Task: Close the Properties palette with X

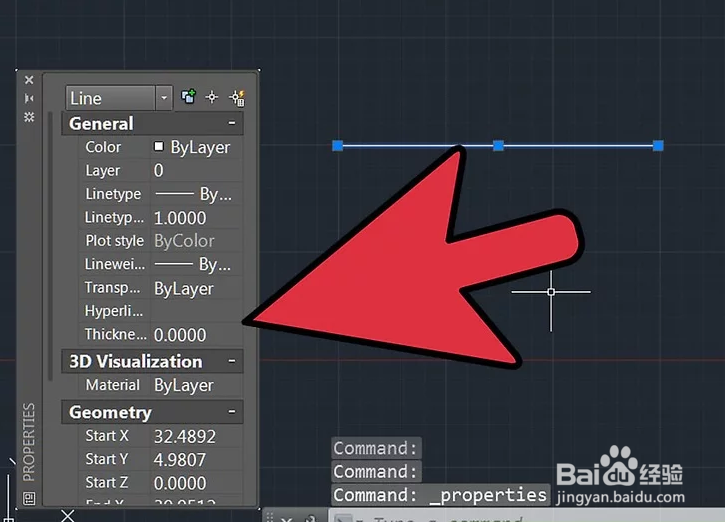Action: 29,80
